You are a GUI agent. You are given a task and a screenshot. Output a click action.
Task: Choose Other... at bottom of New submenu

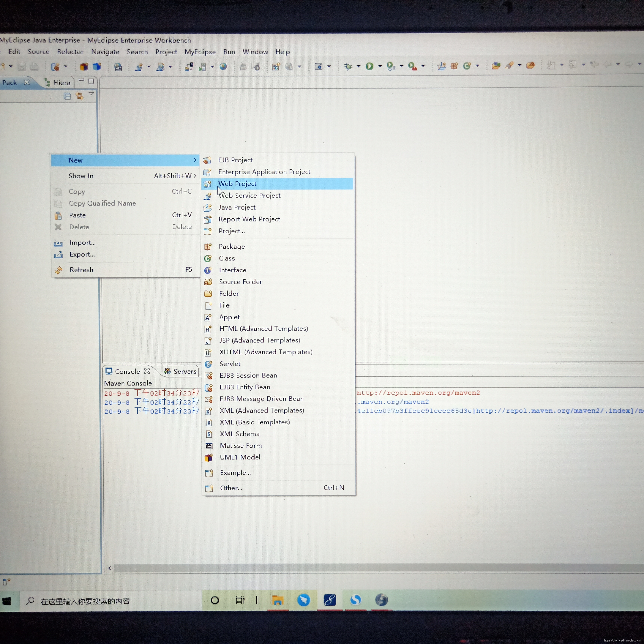[231, 488]
